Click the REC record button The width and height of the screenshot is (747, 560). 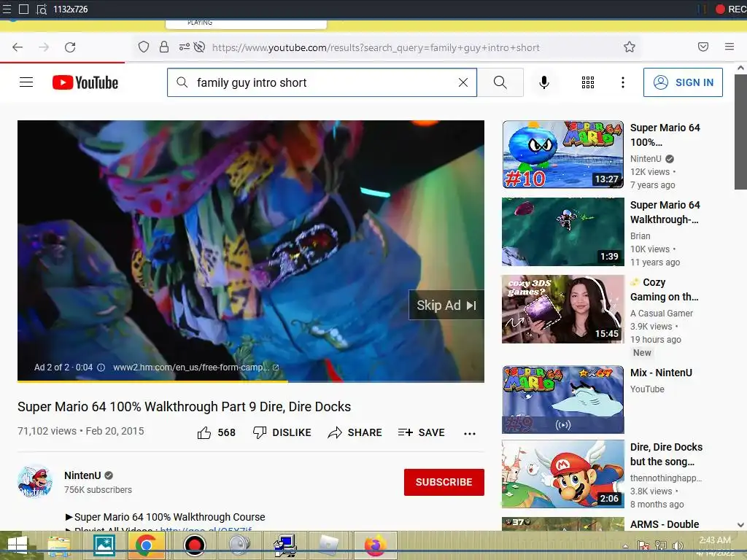(731, 9)
